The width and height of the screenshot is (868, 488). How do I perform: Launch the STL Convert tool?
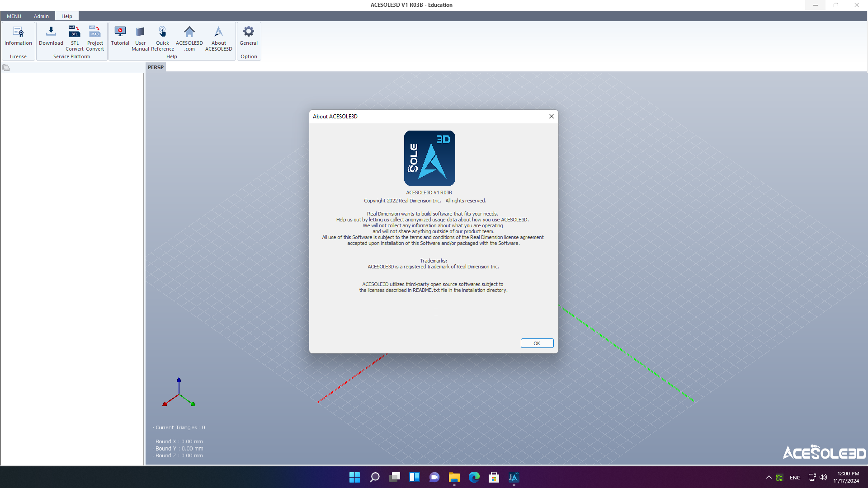click(75, 38)
